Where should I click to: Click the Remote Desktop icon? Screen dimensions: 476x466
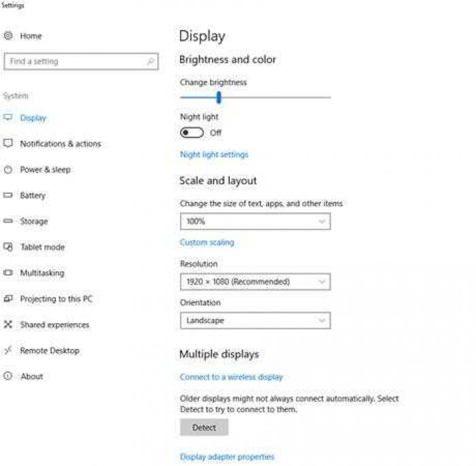pos(8,350)
